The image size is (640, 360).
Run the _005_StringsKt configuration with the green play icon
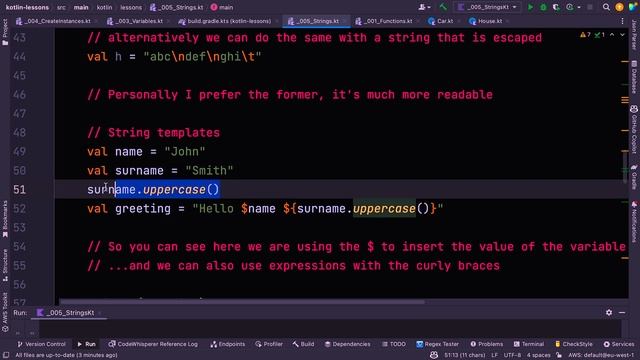coord(530,7)
